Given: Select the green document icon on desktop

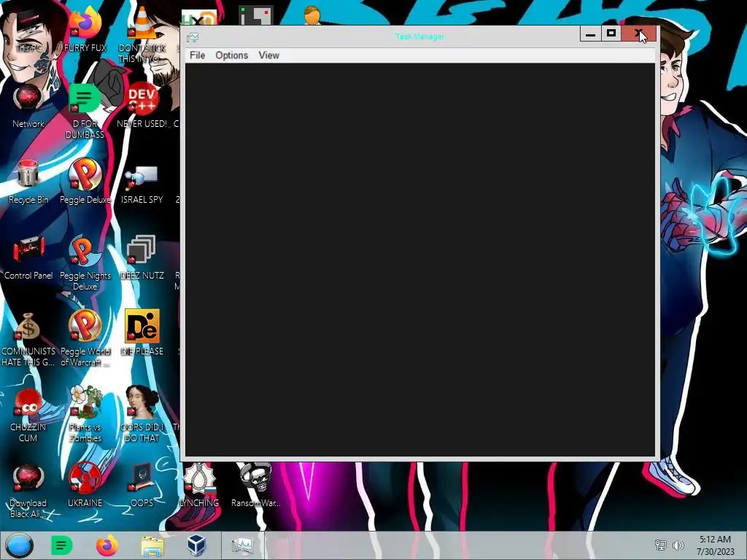Looking at the screenshot, I should click(85, 111).
